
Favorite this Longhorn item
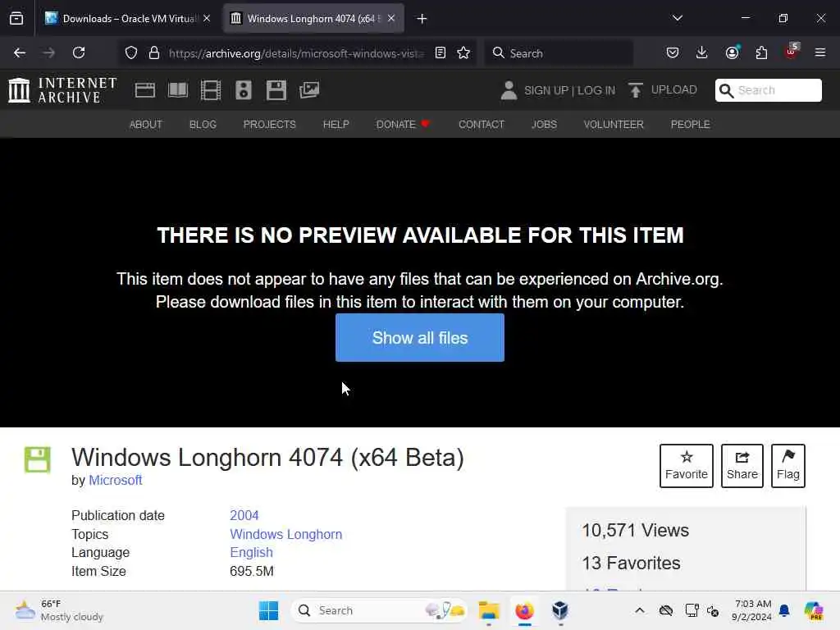[x=687, y=466]
